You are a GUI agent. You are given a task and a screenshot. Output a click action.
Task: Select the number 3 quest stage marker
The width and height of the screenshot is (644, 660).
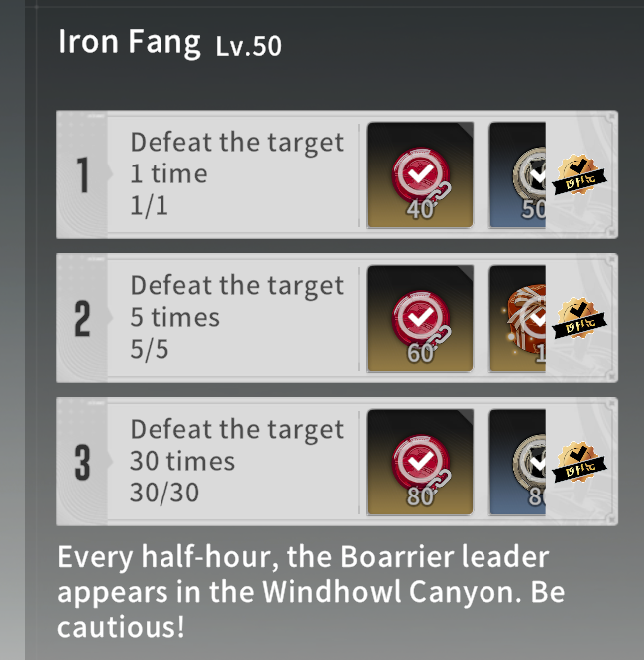pos(82,463)
